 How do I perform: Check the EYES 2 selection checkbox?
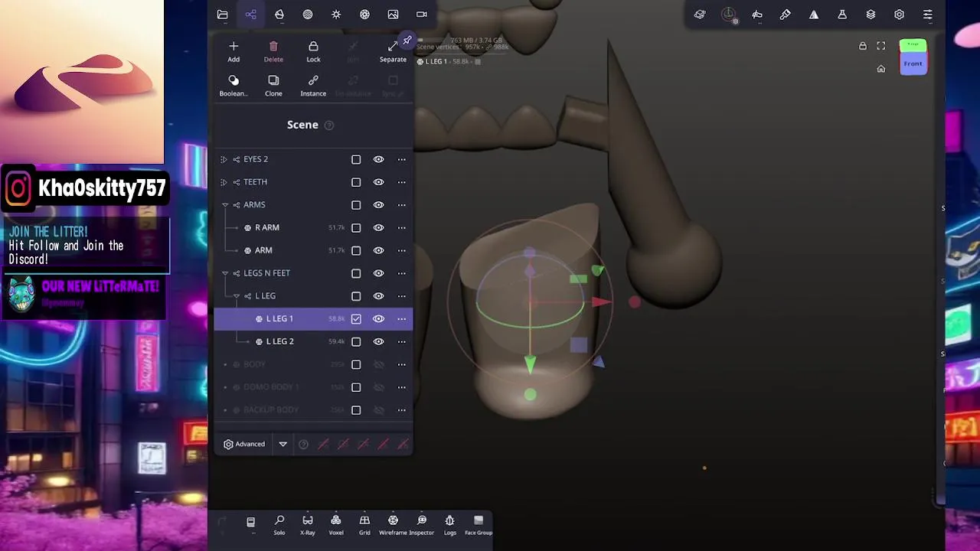click(356, 159)
